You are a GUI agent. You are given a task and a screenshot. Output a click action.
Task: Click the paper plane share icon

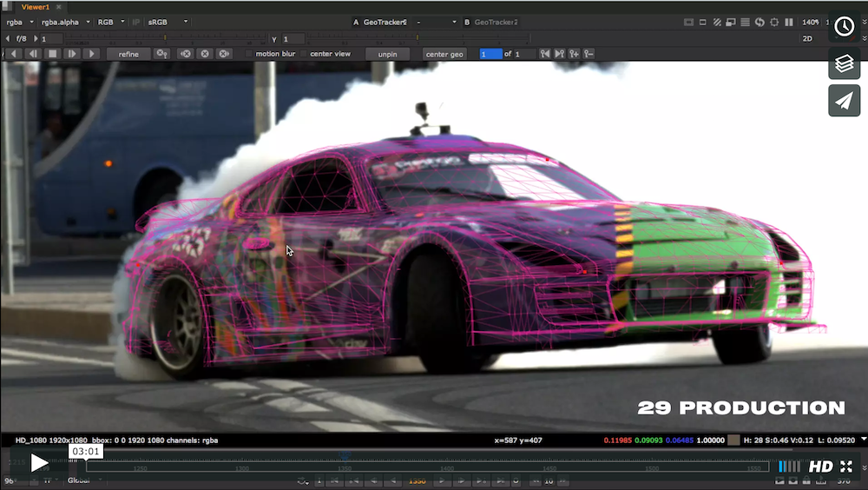coord(844,101)
